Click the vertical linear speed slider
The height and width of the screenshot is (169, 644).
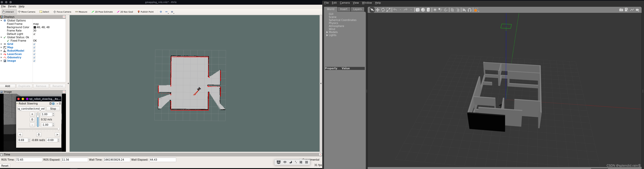click(x=38, y=120)
